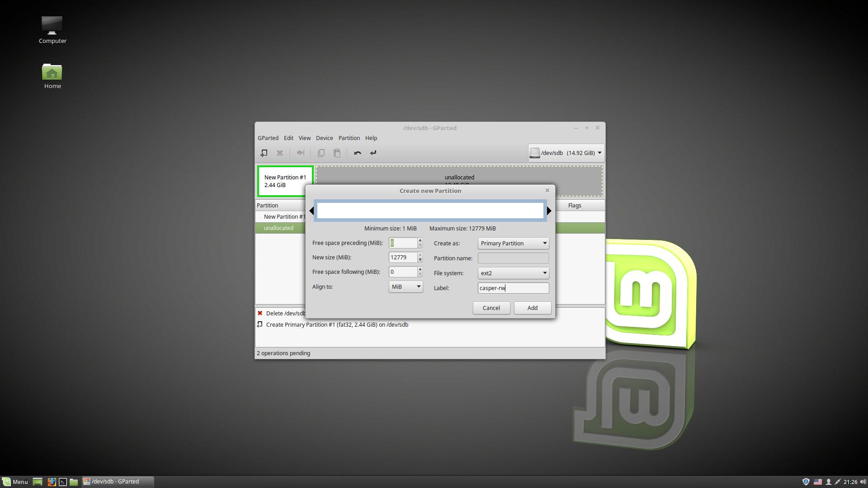This screenshot has width=868, height=488.
Task: Click the Undo last operation icon
Action: point(358,153)
